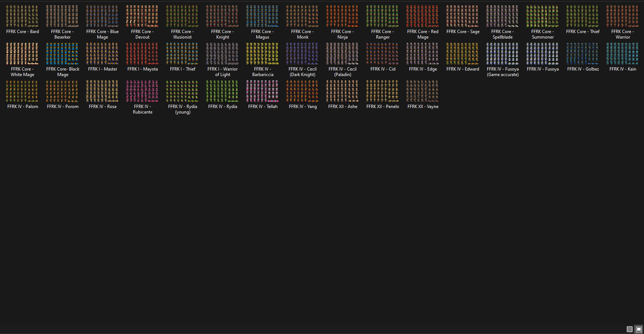Select the FFRK Core - Monk sprite thumbnail
The image size is (644, 334).
(303, 16)
